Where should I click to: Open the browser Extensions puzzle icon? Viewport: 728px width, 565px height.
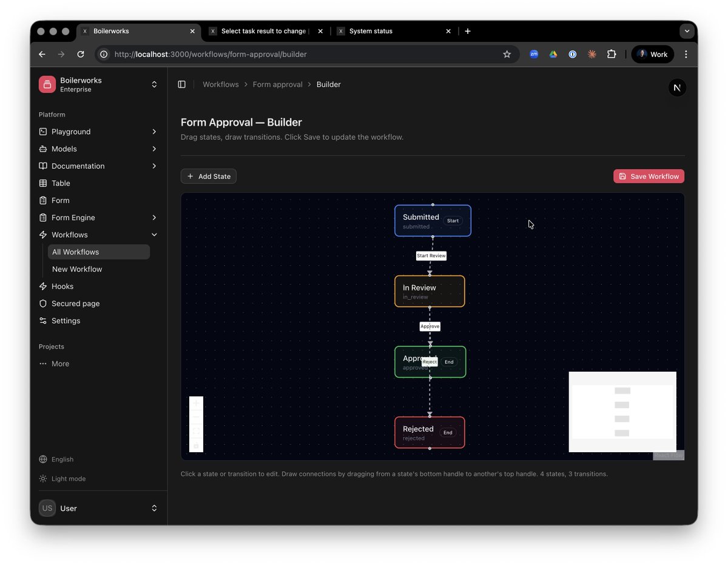612,54
